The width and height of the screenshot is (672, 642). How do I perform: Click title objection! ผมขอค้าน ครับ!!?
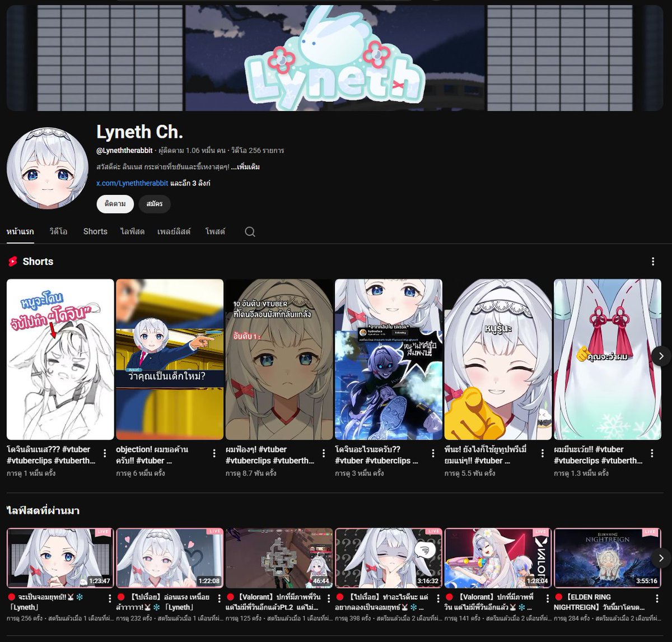pos(152,455)
